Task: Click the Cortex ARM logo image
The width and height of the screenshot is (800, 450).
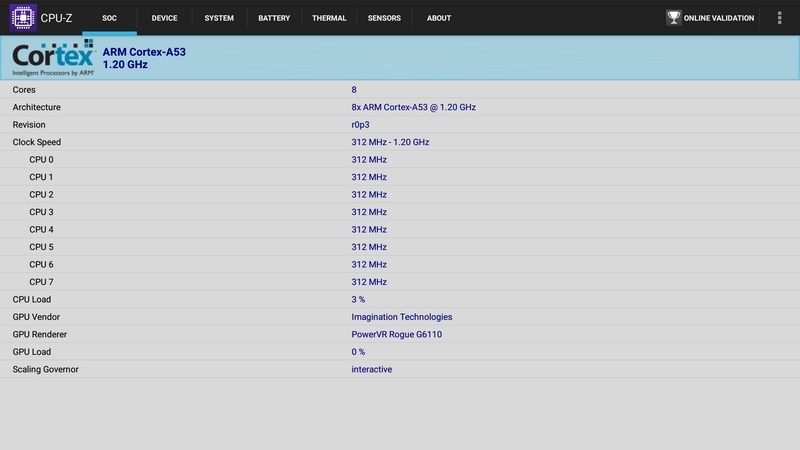Action: 53,58
